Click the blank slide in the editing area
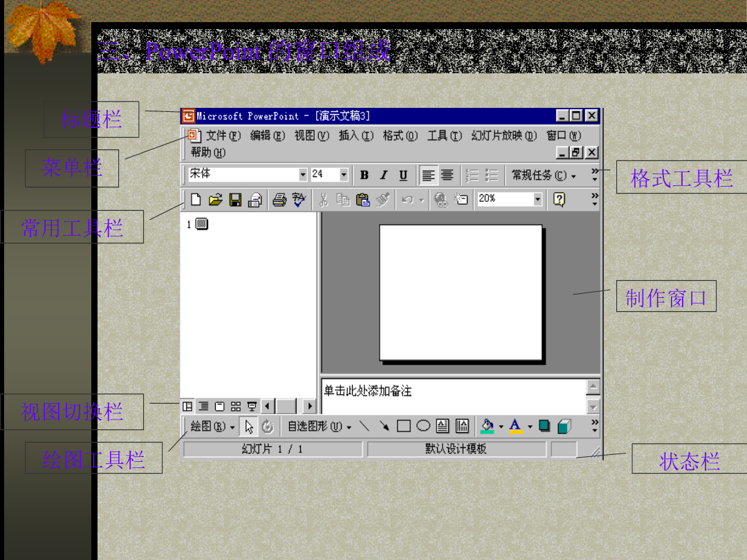 point(461,292)
